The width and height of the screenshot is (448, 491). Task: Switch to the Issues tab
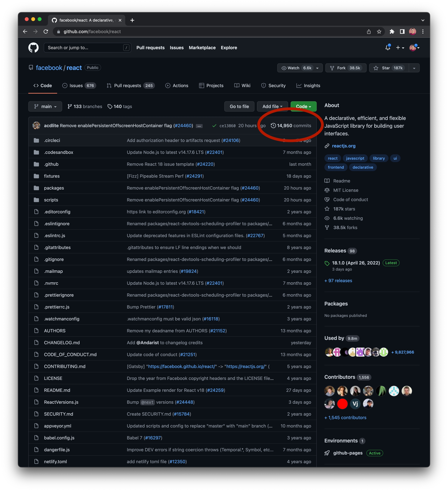(79, 85)
